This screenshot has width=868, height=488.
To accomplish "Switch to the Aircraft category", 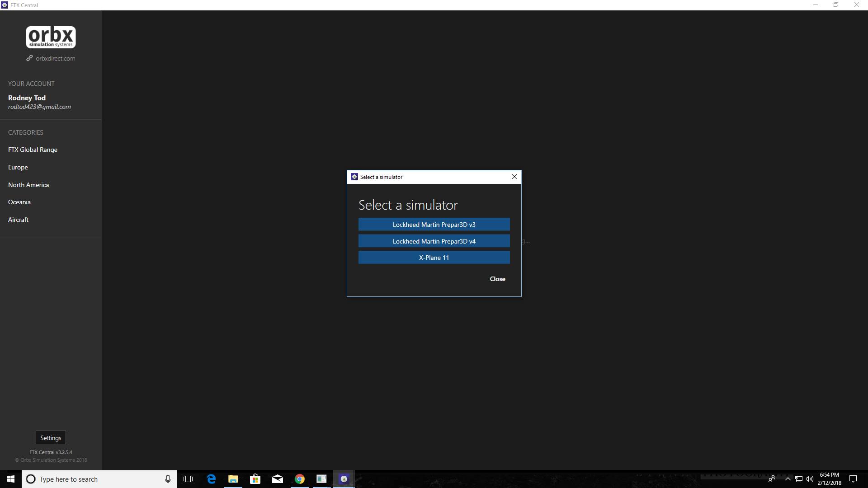I will coord(18,220).
